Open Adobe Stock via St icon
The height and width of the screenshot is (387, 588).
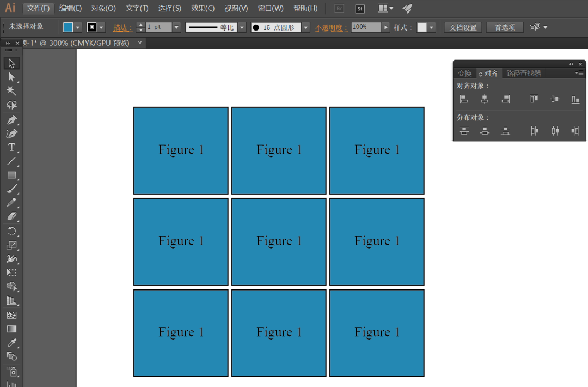pyautogui.click(x=360, y=8)
